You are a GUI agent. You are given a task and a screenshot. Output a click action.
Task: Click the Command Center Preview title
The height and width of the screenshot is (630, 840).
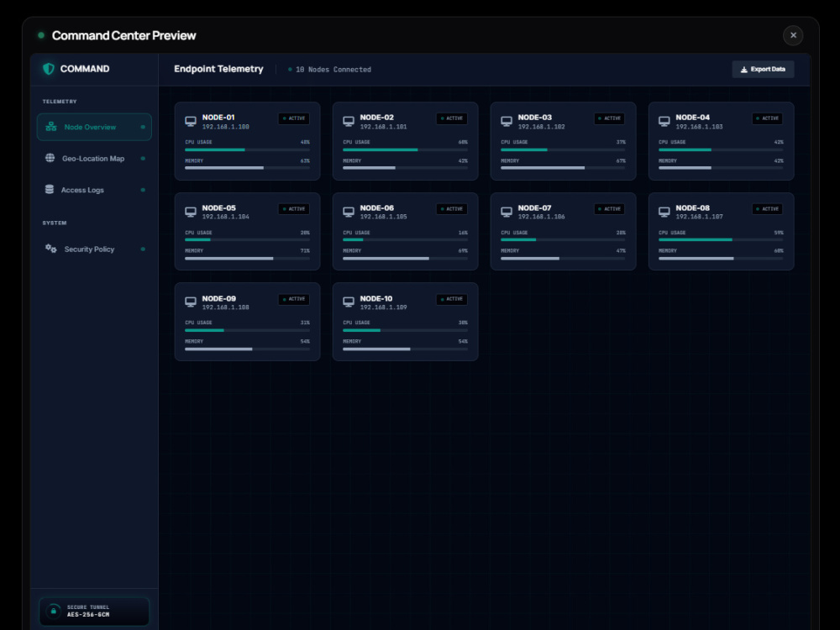pyautogui.click(x=123, y=35)
